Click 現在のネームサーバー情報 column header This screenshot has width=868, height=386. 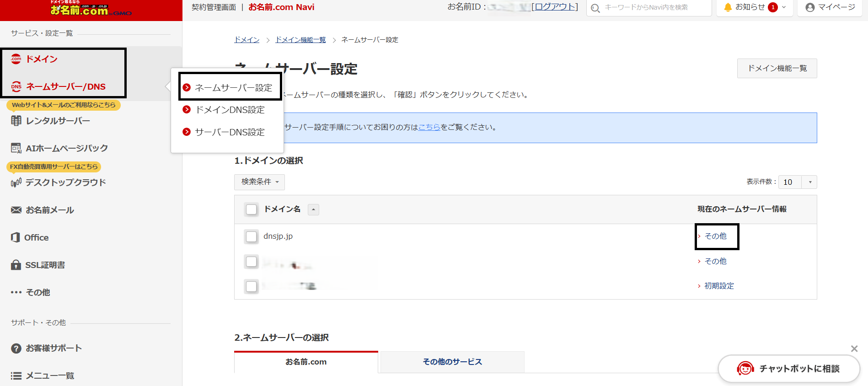742,209
